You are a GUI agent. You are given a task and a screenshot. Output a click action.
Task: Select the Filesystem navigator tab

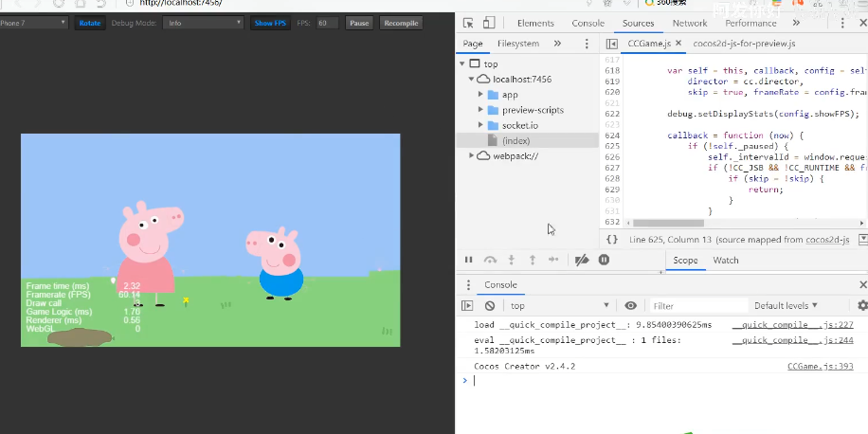tap(518, 44)
